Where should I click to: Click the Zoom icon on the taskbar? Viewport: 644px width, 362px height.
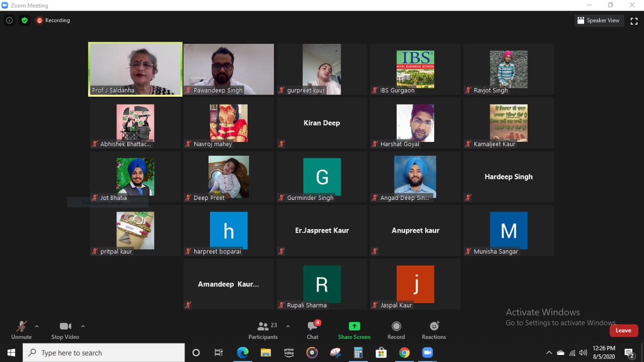point(427,352)
